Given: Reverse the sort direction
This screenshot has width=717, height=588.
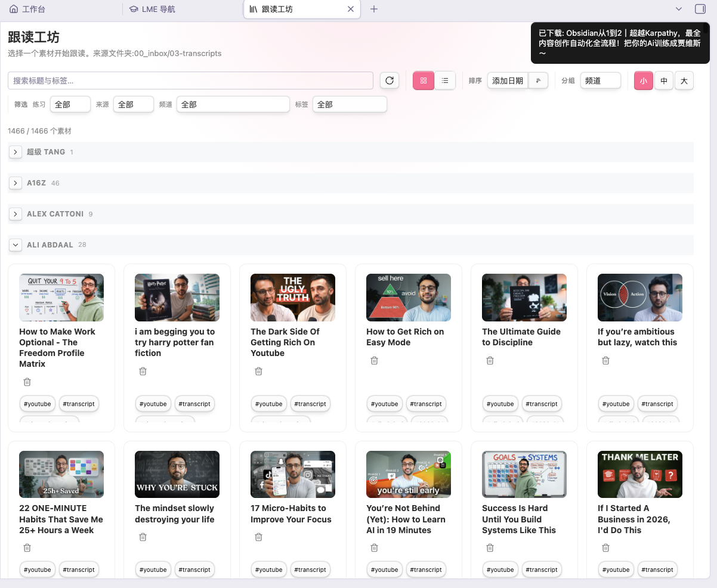Looking at the screenshot, I should click(x=539, y=81).
